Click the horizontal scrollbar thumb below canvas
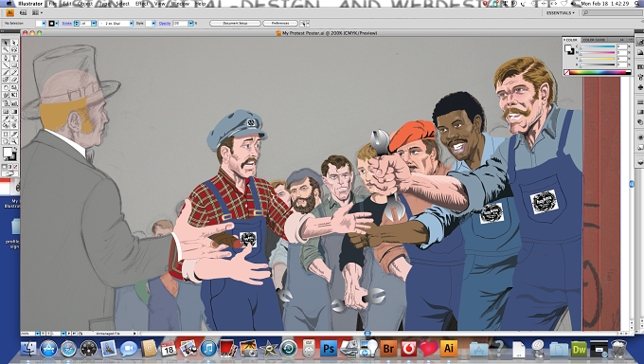 point(367,333)
